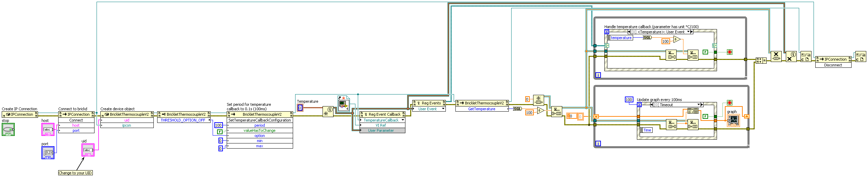Open the User Event dropdown in Reg Events
Screen dimensions: 868x177
click(443, 109)
